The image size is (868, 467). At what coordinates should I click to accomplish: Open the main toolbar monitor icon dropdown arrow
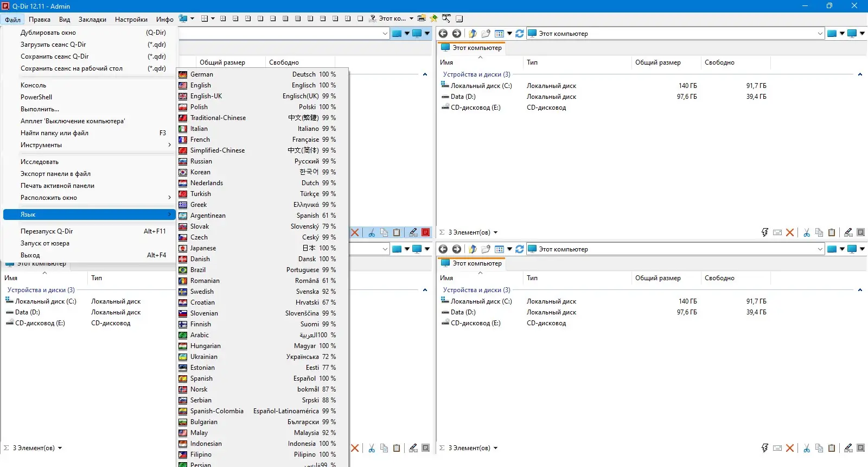coord(192,18)
